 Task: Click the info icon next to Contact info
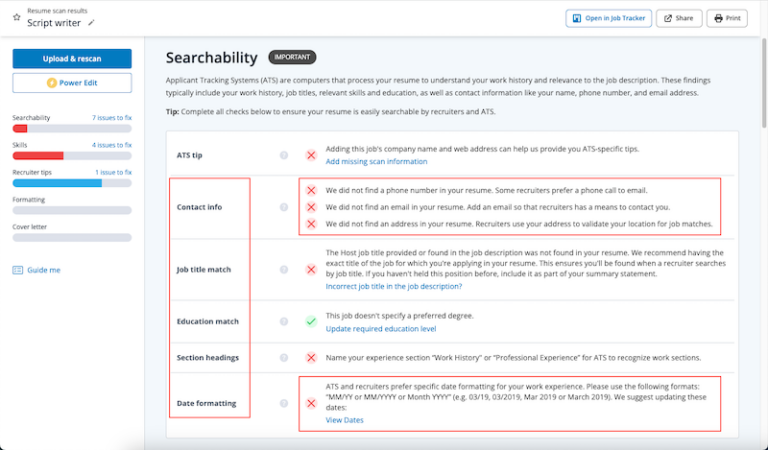click(x=284, y=207)
